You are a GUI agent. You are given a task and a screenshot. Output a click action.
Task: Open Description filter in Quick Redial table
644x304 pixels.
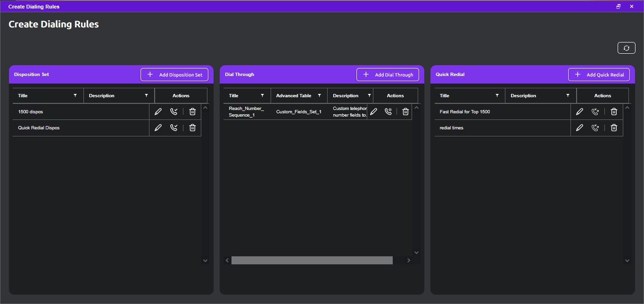coord(568,96)
